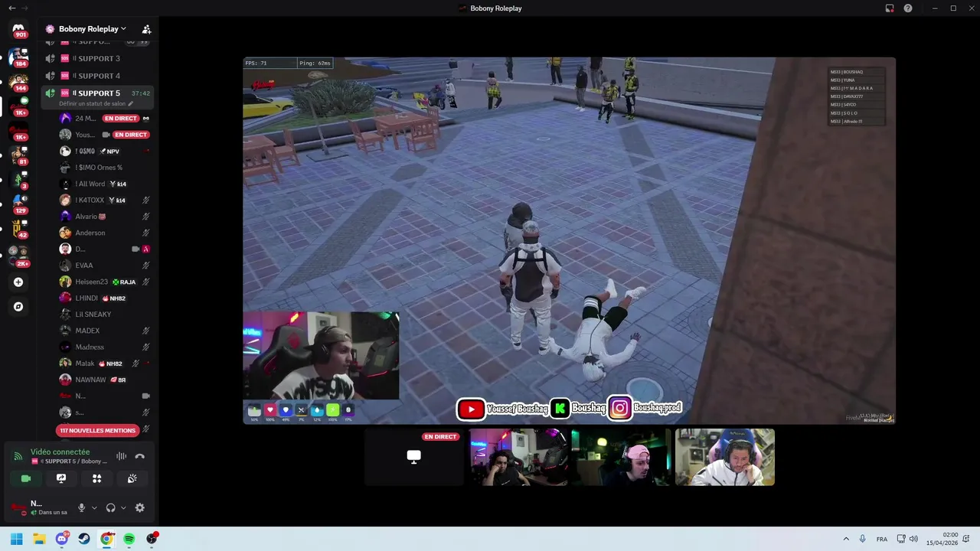Focus the pink beanie webcam tile
980x551 pixels.
tap(621, 457)
